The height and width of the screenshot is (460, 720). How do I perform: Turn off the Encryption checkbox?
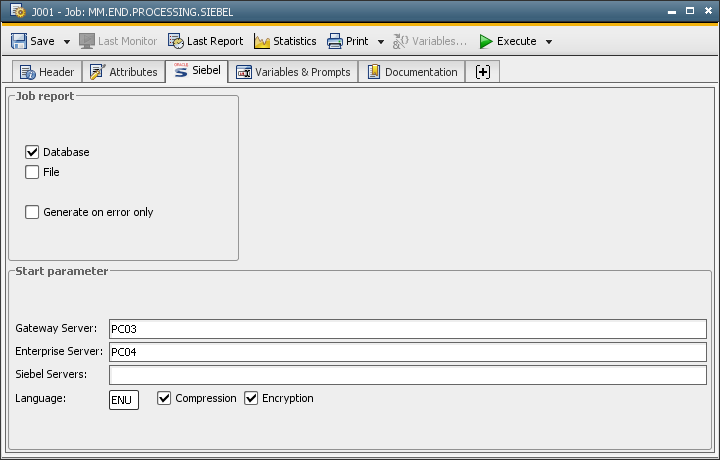tap(251, 398)
